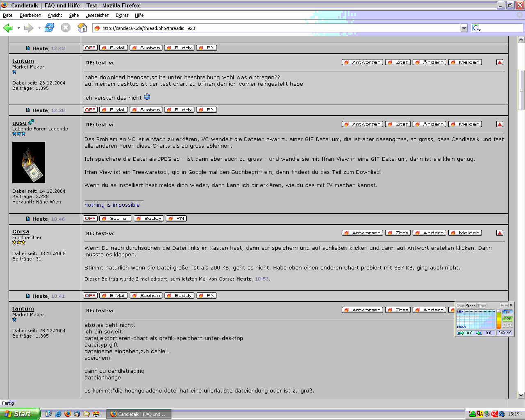Click E-Mail in the Heute 12:28 row
Viewport: 525px width, 420px height.
[114, 110]
